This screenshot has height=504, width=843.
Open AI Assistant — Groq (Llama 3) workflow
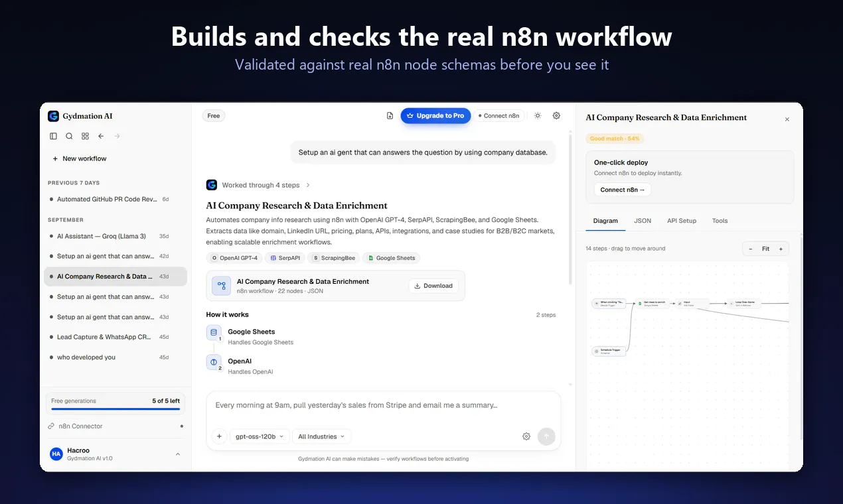point(115,236)
